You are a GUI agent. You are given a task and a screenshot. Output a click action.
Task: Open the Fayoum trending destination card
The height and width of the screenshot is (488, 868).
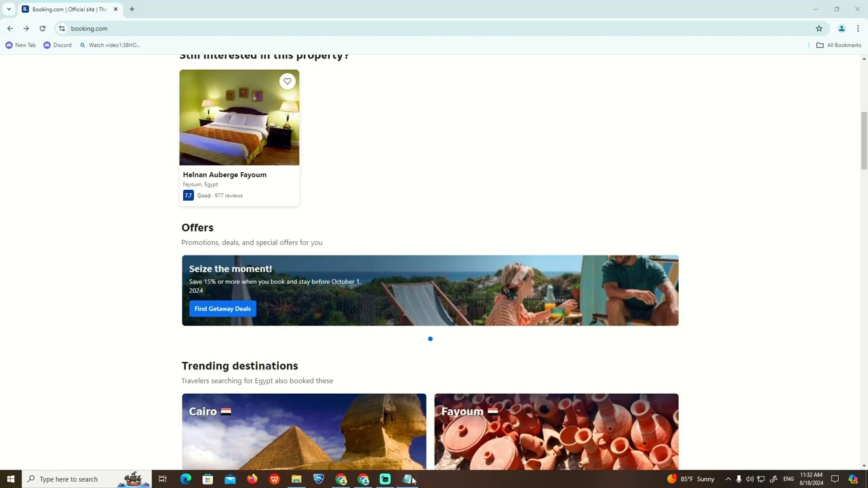pyautogui.click(x=556, y=431)
